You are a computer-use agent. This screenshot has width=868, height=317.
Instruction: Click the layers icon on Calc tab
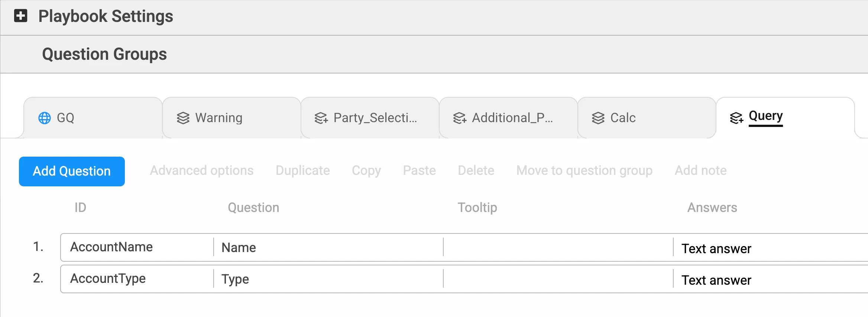pyautogui.click(x=598, y=118)
